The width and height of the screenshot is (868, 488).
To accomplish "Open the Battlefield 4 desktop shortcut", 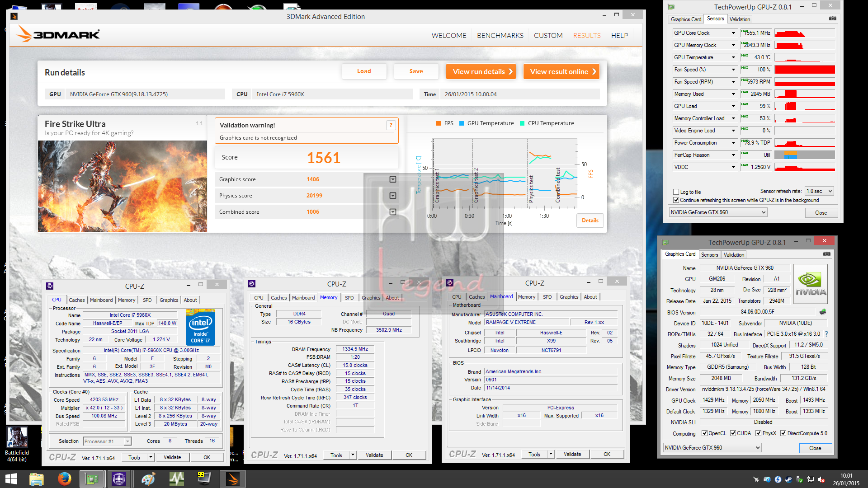I will 17,445.
